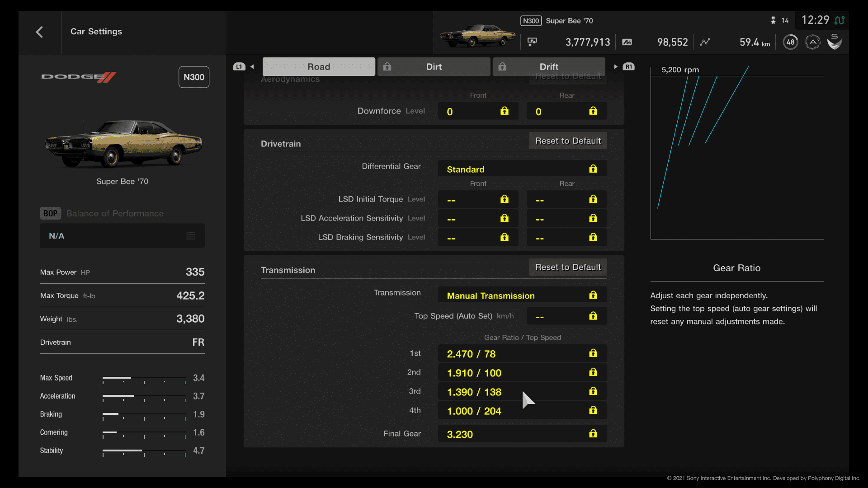The height and width of the screenshot is (488, 868).
Task: Click the back navigation arrow icon
Action: (40, 32)
